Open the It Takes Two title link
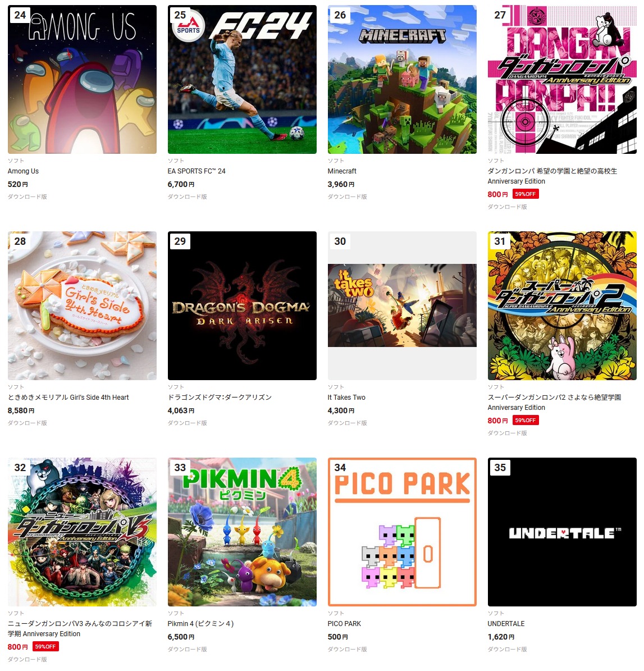Image resolution: width=644 pixels, height=671 pixels. pyautogui.click(x=346, y=398)
